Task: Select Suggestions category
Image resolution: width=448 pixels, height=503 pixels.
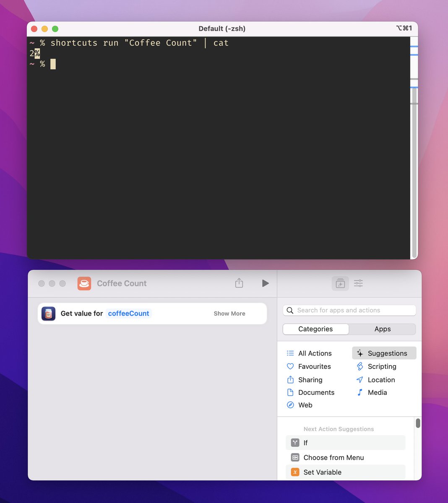Action: (384, 353)
